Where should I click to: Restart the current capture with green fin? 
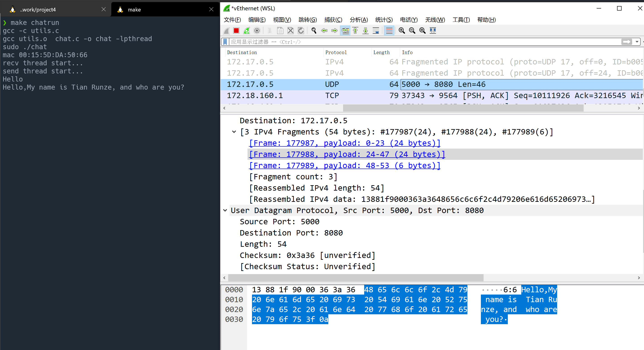pos(247,31)
